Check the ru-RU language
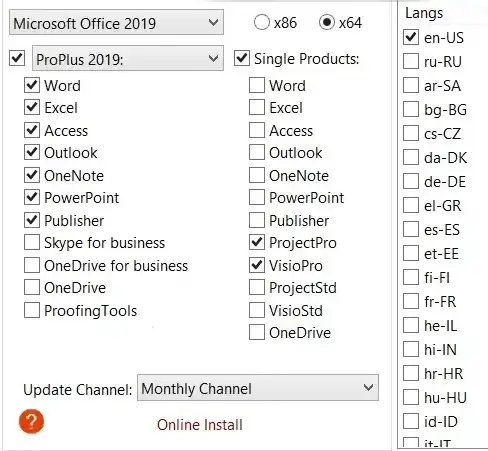Image resolution: width=488 pixels, height=451 pixels. (411, 61)
